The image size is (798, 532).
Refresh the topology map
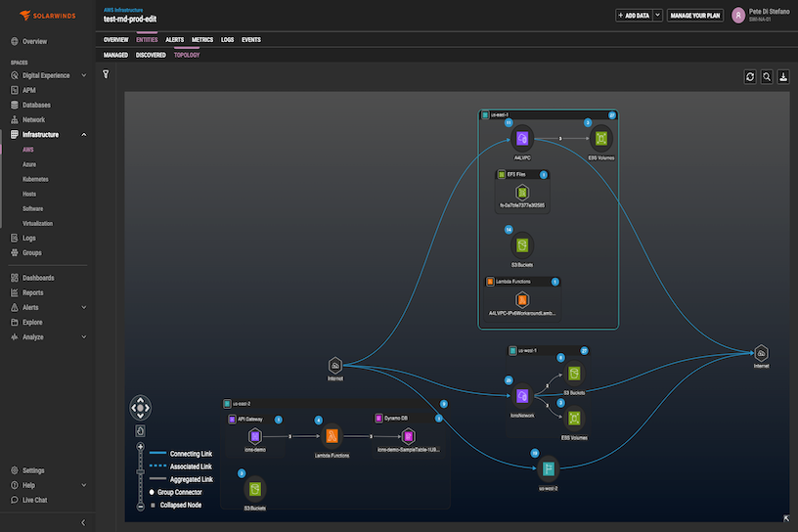[x=750, y=76]
